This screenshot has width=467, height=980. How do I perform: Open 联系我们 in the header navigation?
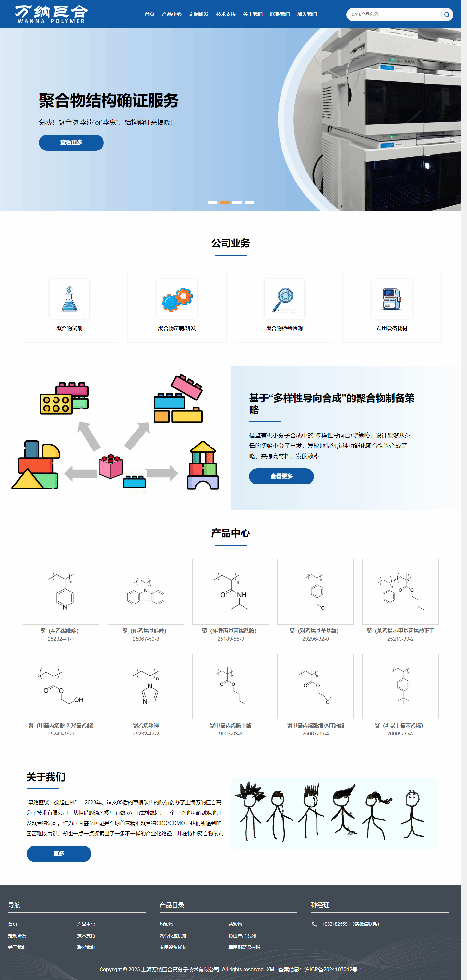pyautogui.click(x=280, y=14)
